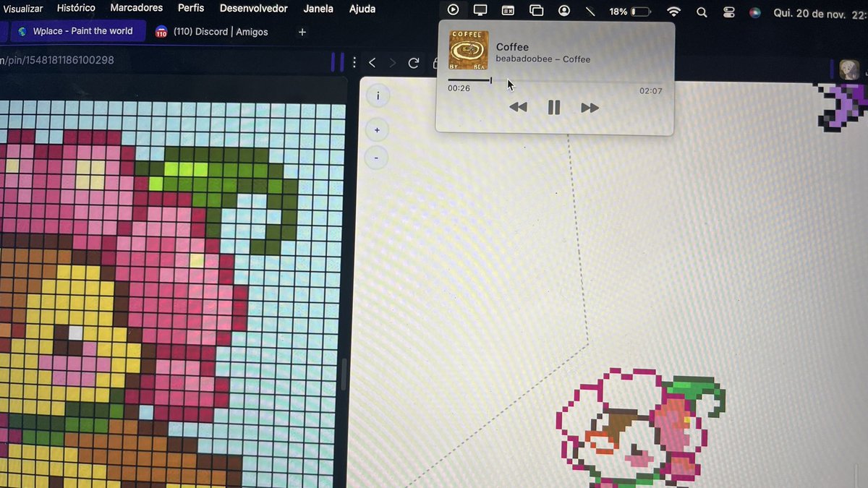
Task: Skip forward to the next track
Action: click(590, 108)
